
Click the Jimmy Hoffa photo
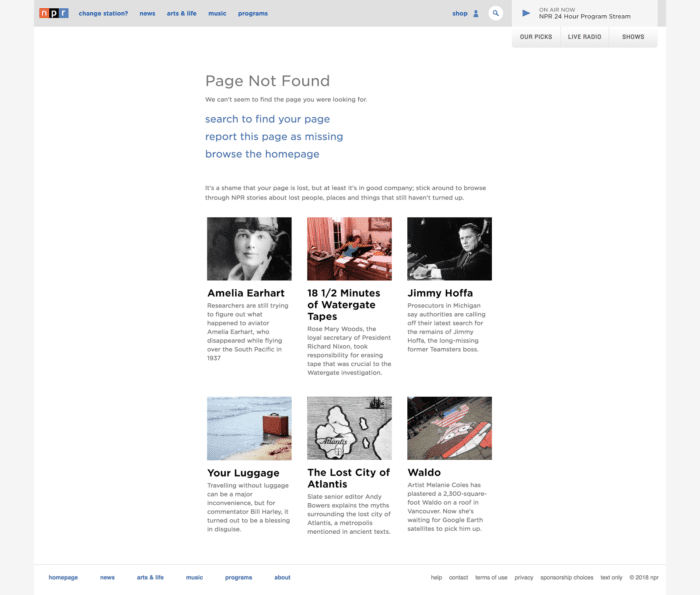(x=449, y=249)
